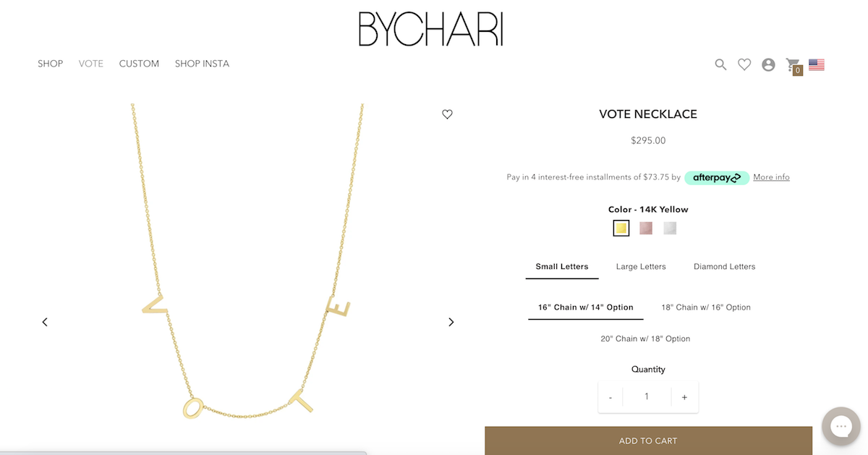868x455 pixels.
Task: Add necklace to wishlist via heart icon
Action: tap(447, 114)
